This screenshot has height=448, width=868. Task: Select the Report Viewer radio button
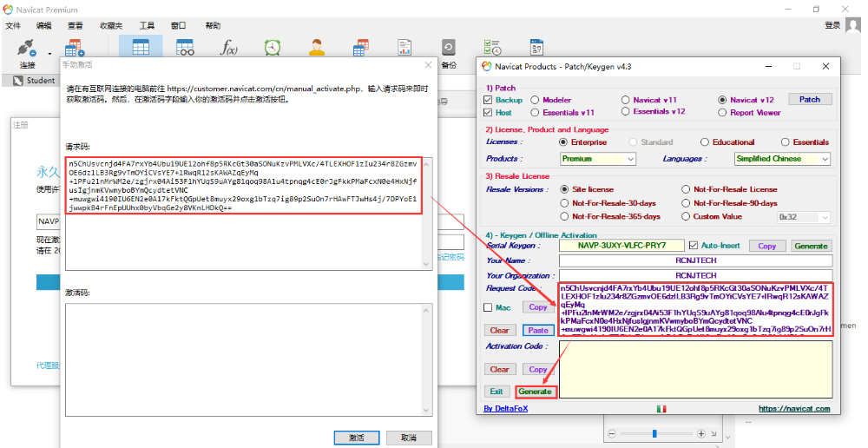722,112
